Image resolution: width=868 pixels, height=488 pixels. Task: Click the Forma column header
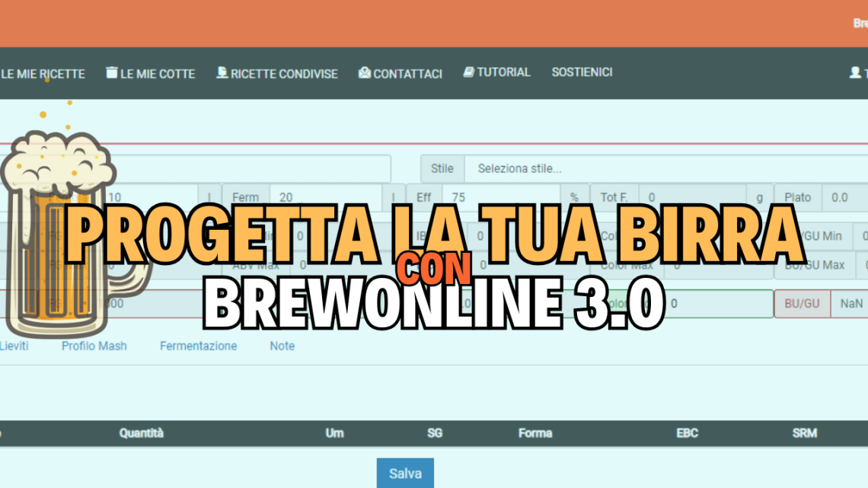(x=535, y=433)
